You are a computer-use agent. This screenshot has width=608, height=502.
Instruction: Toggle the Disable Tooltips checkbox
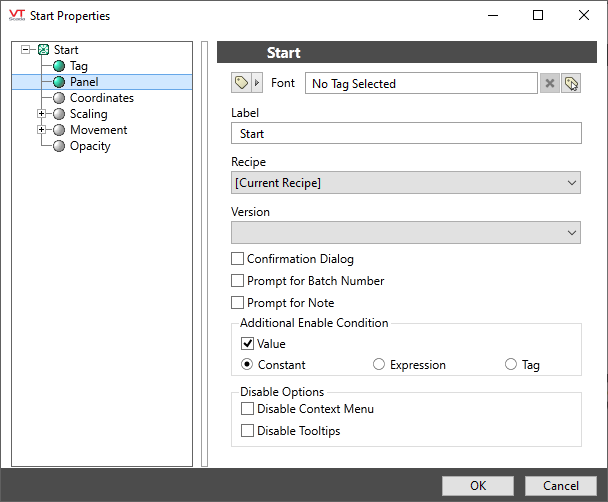point(247,431)
